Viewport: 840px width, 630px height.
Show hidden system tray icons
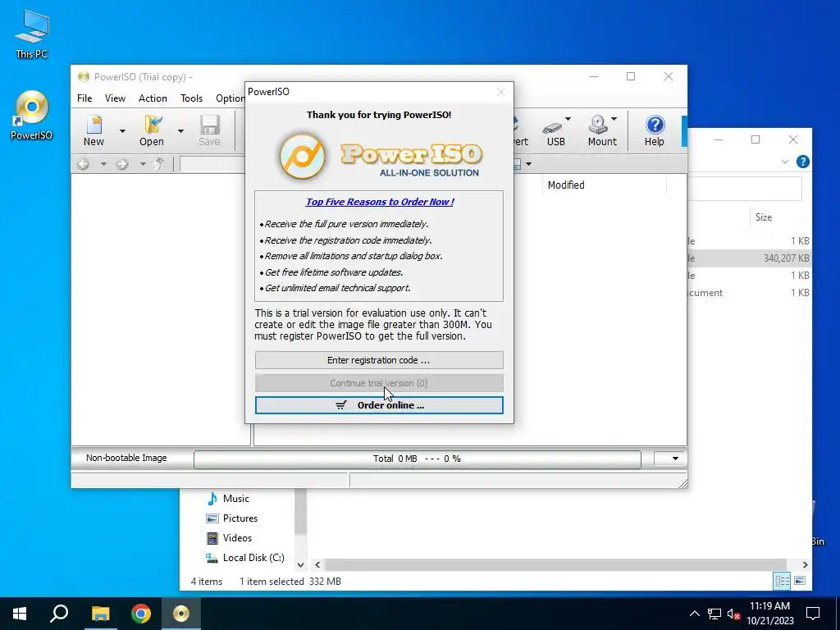tap(694, 614)
